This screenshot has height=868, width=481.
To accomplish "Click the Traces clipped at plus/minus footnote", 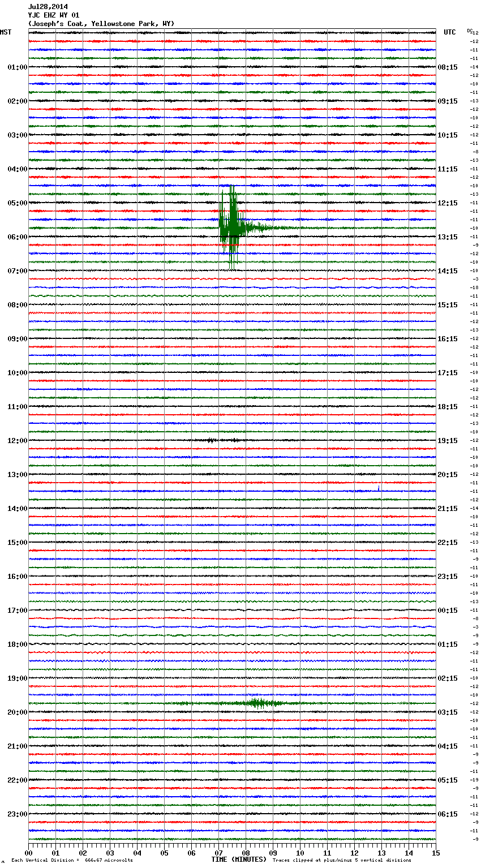I will [x=342, y=860].
